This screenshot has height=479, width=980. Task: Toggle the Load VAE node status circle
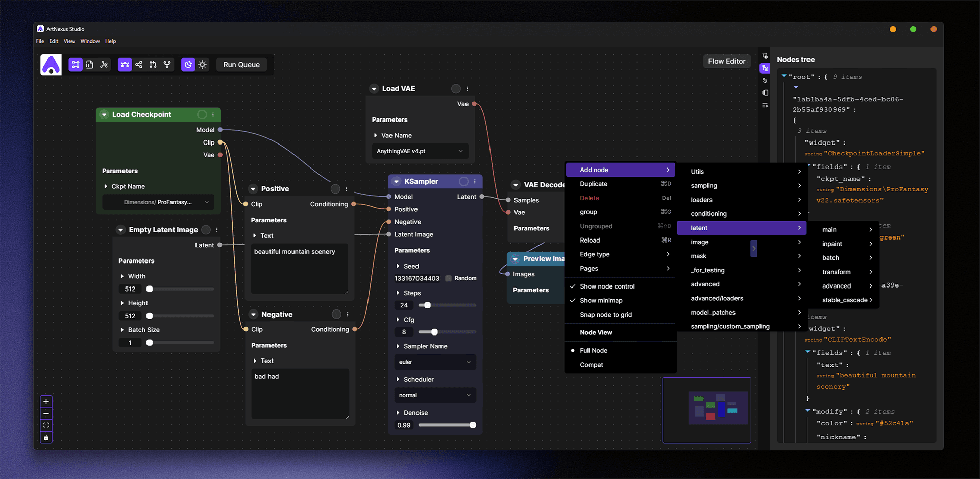click(x=456, y=89)
